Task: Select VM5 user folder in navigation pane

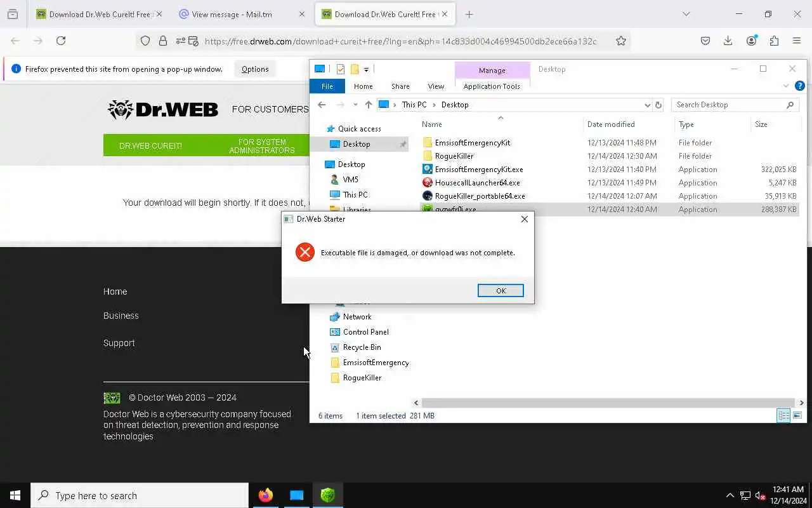Action: coord(350,180)
